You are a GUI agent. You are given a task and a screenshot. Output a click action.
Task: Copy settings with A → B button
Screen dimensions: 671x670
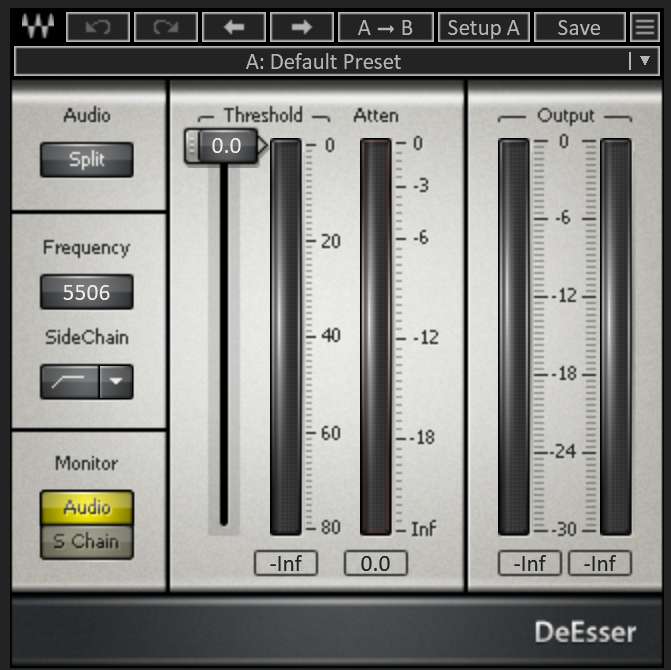tap(385, 27)
